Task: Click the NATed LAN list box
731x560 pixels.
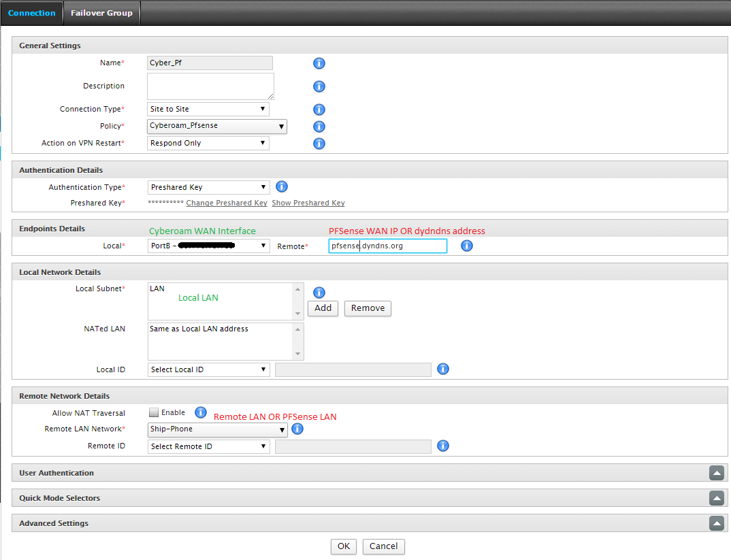Action: pyautogui.click(x=226, y=342)
